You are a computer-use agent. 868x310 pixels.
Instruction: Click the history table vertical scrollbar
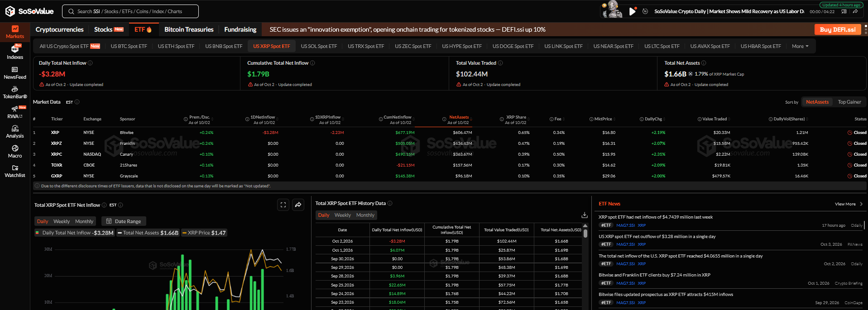point(585,233)
